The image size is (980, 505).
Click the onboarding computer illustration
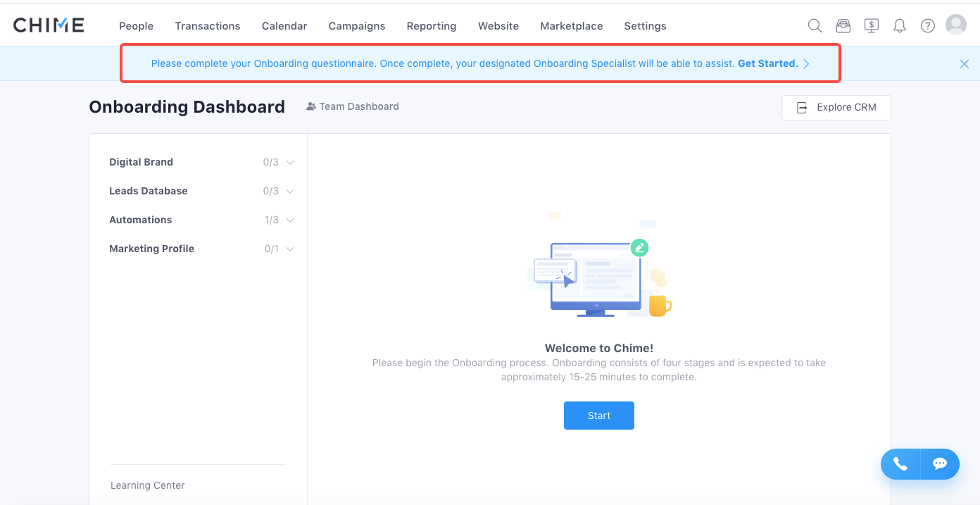click(x=599, y=266)
